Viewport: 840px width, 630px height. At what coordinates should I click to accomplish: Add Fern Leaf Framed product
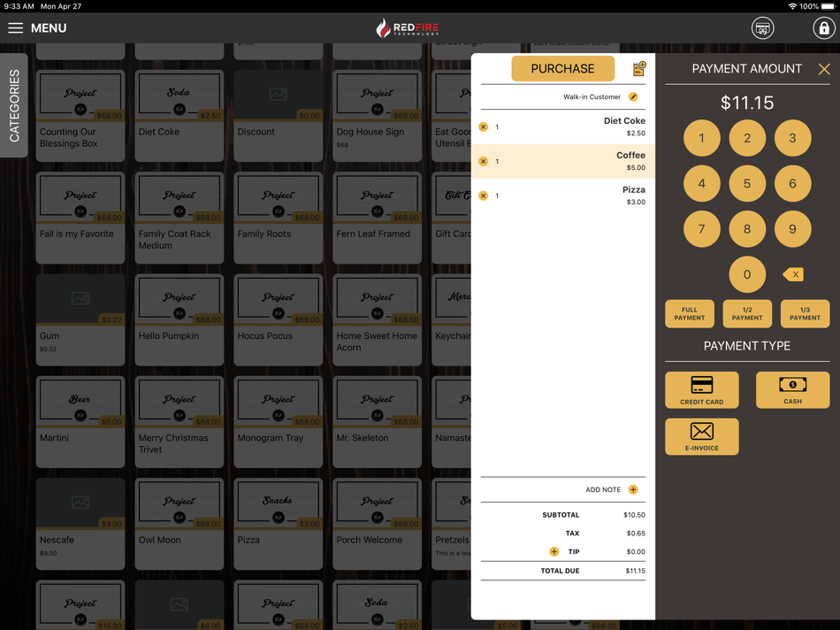[378, 218]
